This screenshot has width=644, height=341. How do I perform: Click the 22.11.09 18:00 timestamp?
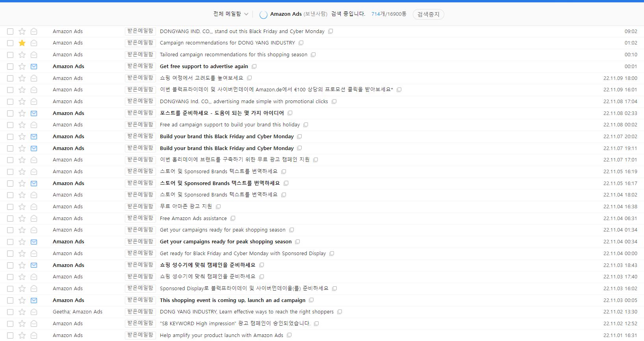point(620,78)
